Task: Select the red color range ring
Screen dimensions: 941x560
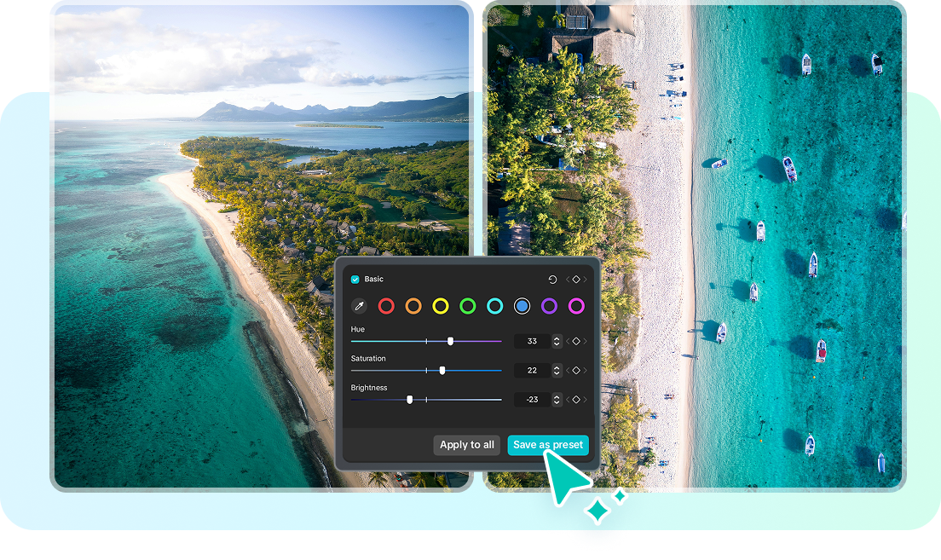Action: tap(386, 306)
